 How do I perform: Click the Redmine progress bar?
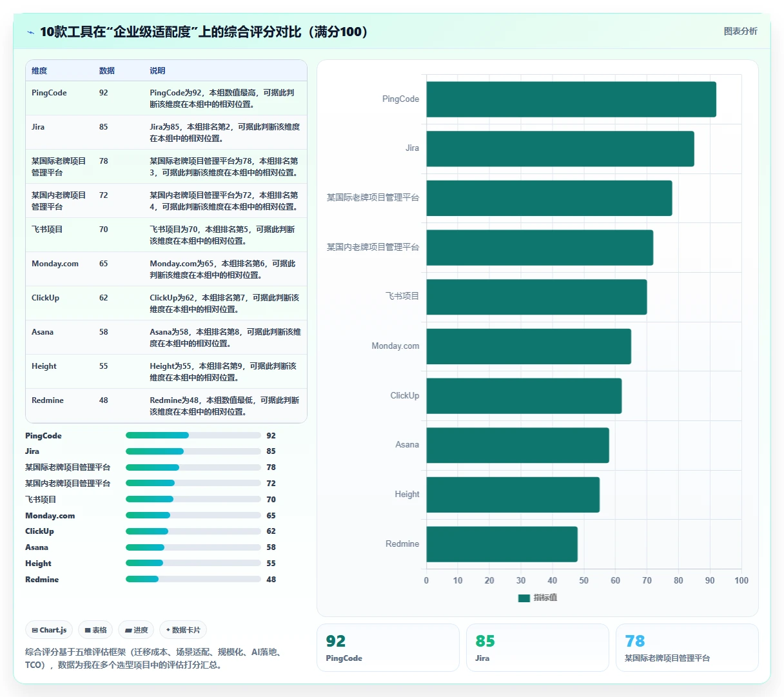[193, 579]
